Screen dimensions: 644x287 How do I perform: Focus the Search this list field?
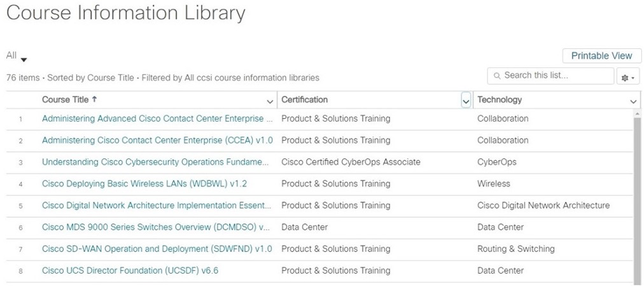click(x=550, y=76)
